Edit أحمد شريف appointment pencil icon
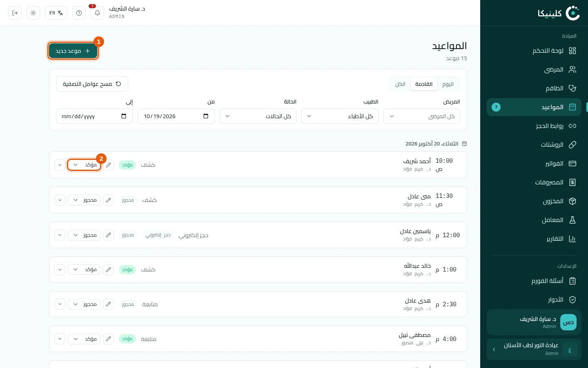The height and width of the screenshot is (368, 588). [x=108, y=165]
